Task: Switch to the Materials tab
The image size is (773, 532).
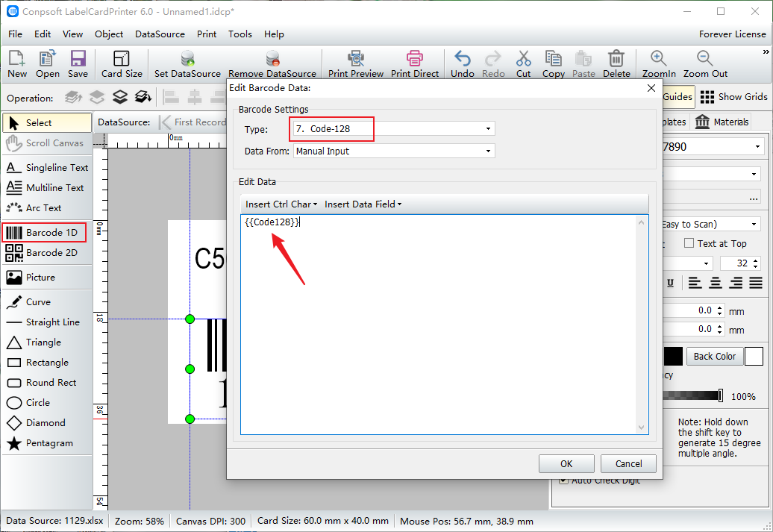Action: click(x=722, y=122)
